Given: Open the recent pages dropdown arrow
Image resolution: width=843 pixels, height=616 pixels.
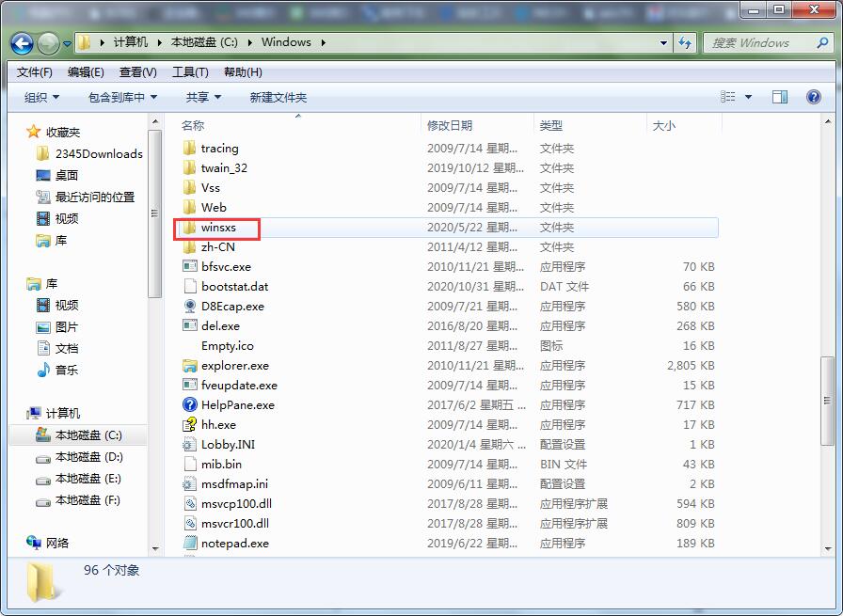Looking at the screenshot, I should click(x=67, y=43).
